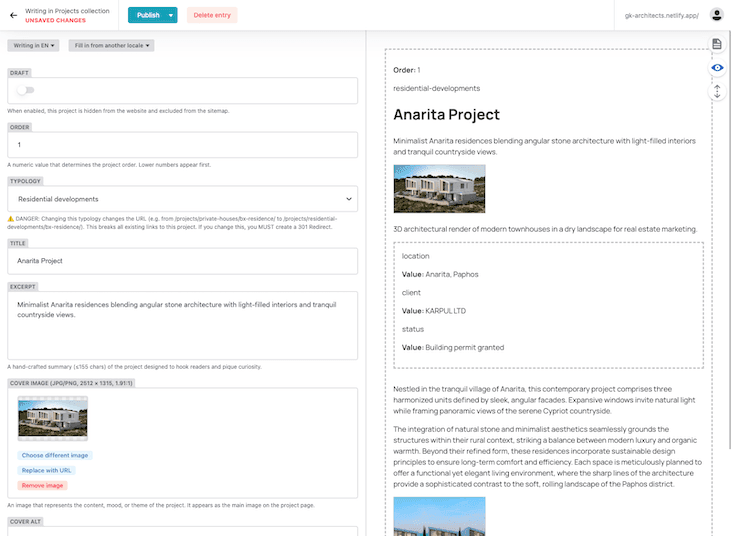Viewport: 731px width, 536px height.
Task: Click the Choose different image button
Action: [55, 455]
